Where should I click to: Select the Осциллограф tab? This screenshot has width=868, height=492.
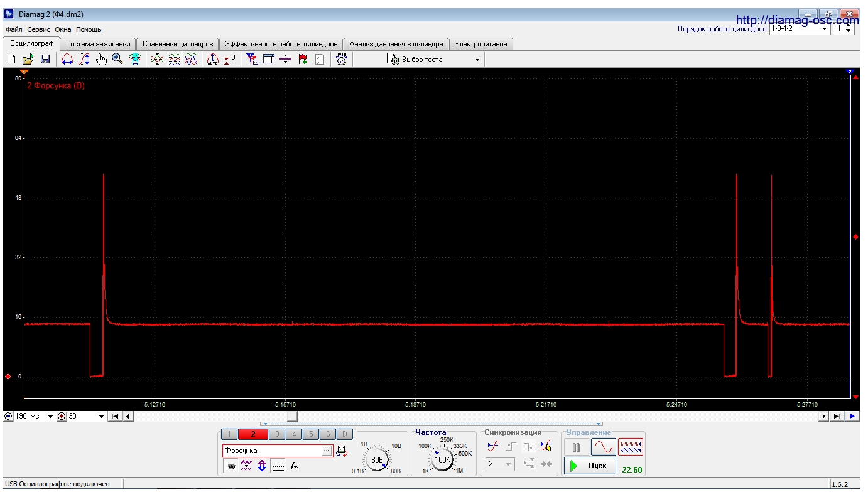[31, 43]
